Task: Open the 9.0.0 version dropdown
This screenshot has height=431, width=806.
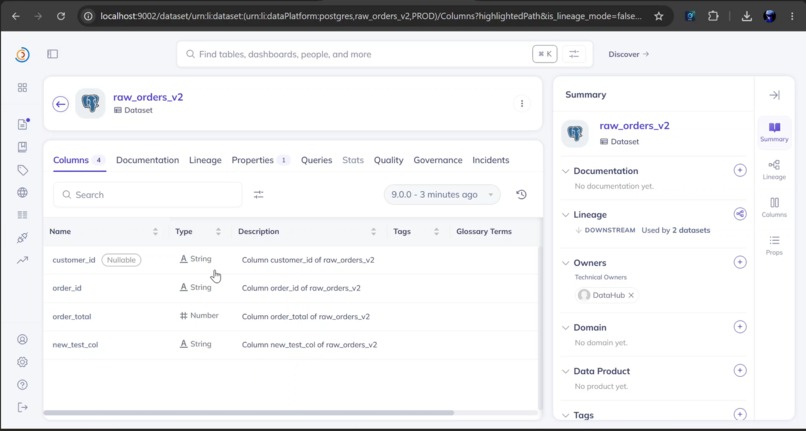Action: (x=442, y=194)
